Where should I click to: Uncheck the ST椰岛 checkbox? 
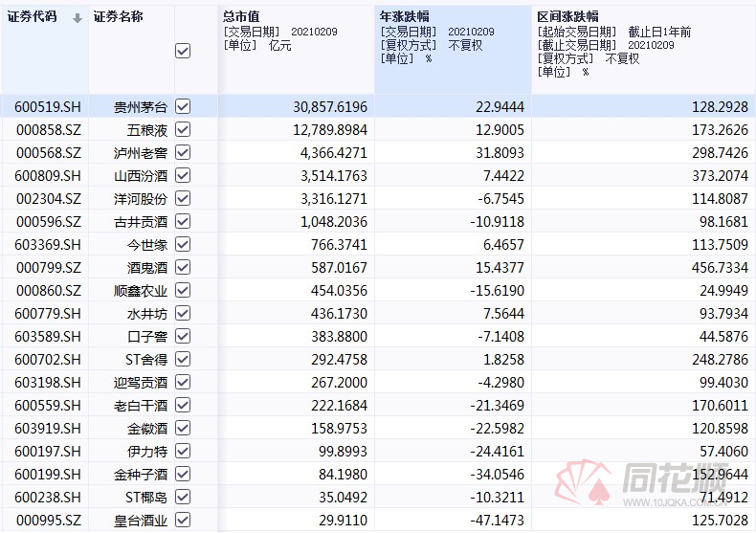[183, 497]
